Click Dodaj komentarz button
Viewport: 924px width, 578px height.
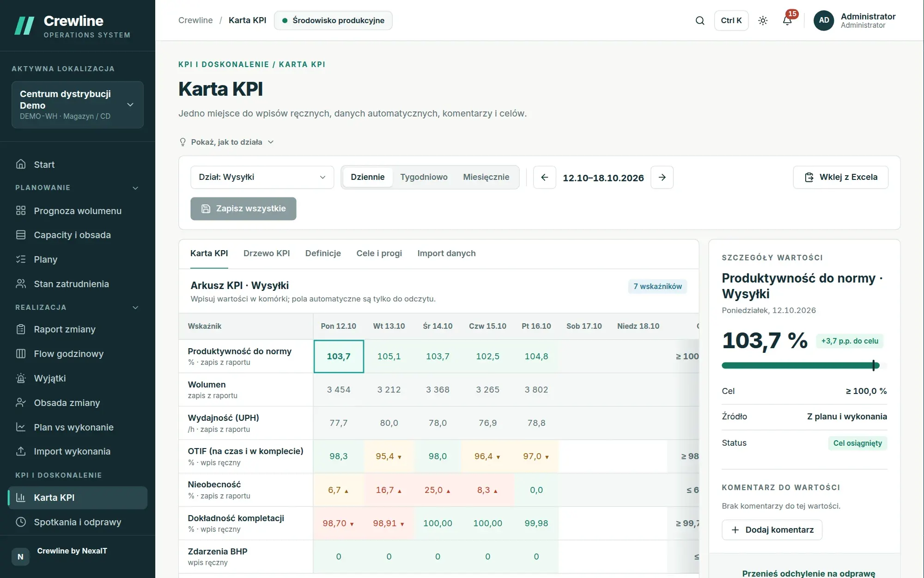[772, 530]
